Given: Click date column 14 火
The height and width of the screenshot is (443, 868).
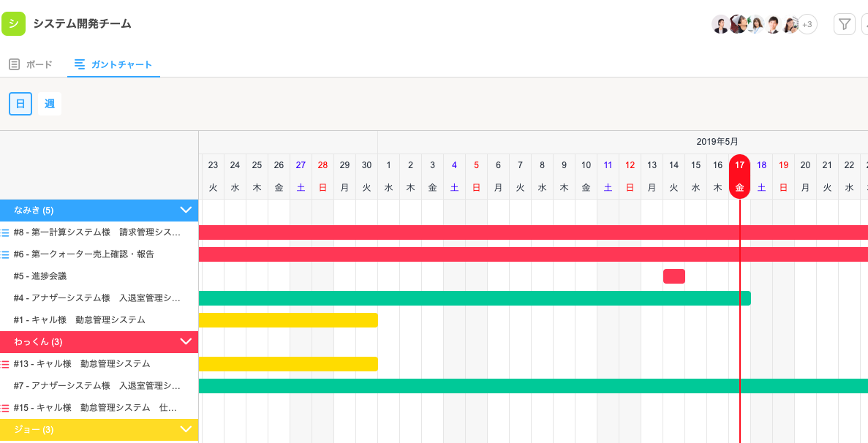Looking at the screenshot, I should pyautogui.click(x=673, y=176).
